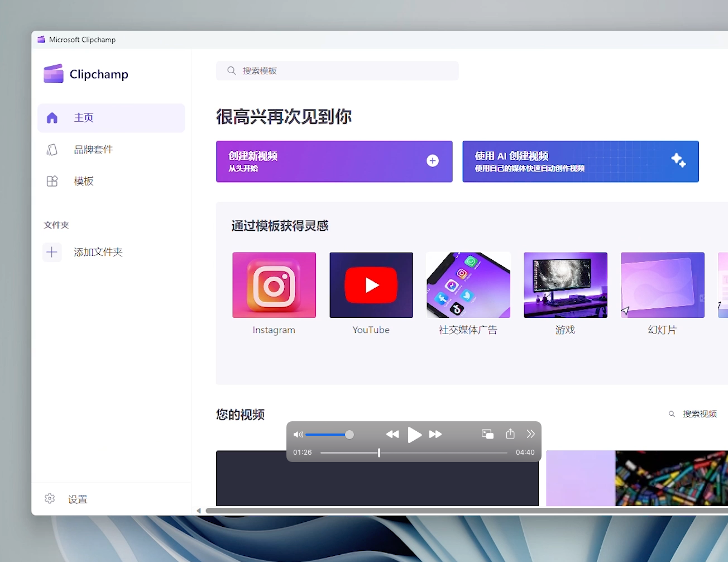Viewport: 728px width, 562px height.
Task: Open the Instagram template
Action: click(x=274, y=285)
